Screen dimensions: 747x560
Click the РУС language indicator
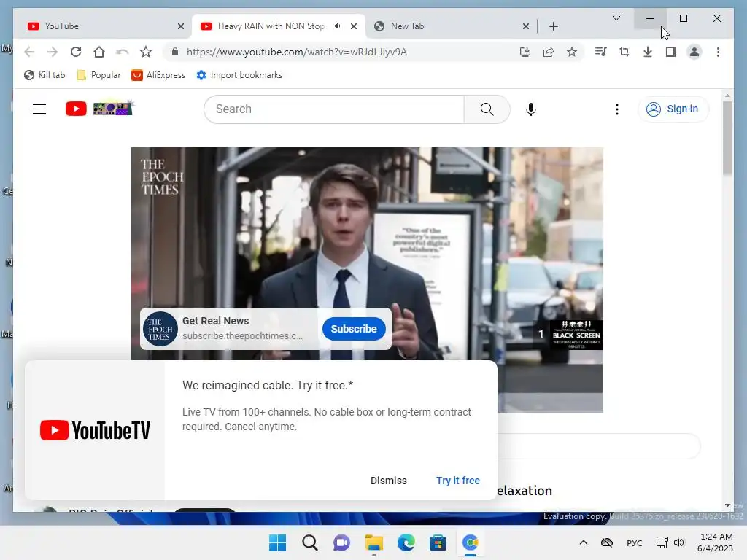tap(634, 542)
